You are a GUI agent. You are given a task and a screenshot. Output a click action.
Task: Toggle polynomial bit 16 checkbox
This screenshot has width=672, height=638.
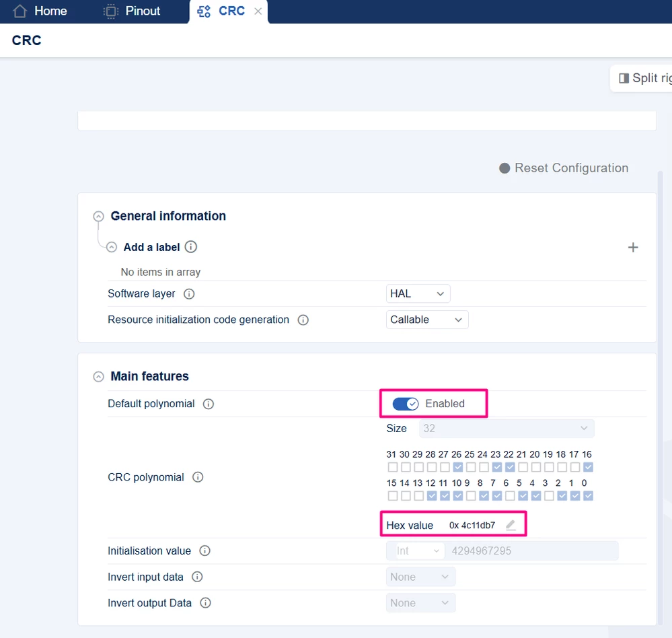[588, 467]
